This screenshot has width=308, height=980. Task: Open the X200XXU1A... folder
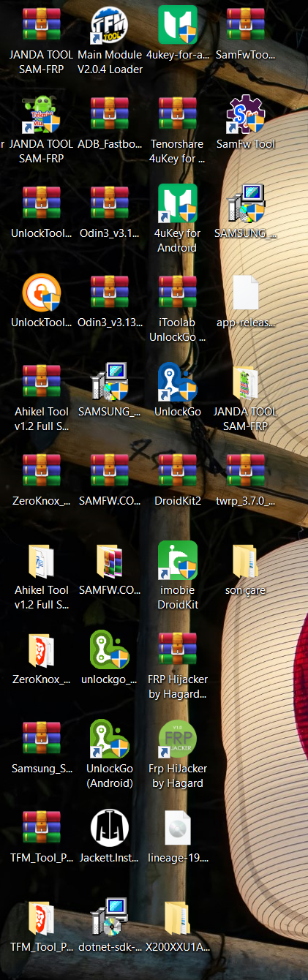[x=177, y=917]
